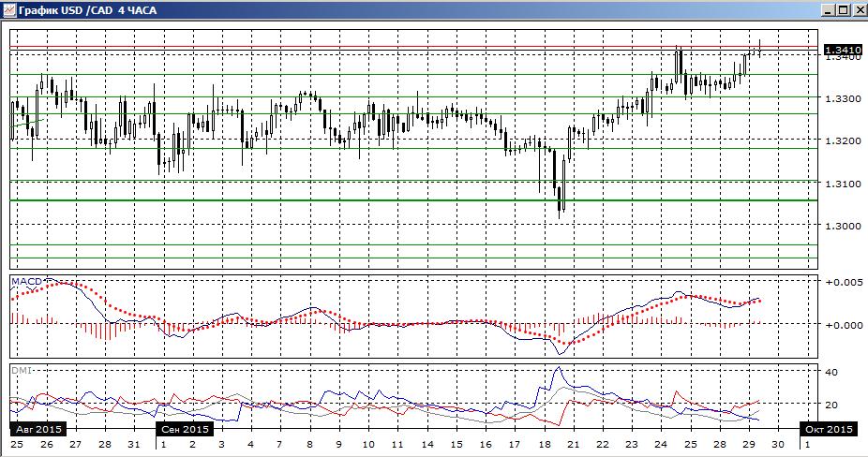Screen dimensions: 868x457
Task: Click date 7 on the time axis
Action: pos(279,444)
